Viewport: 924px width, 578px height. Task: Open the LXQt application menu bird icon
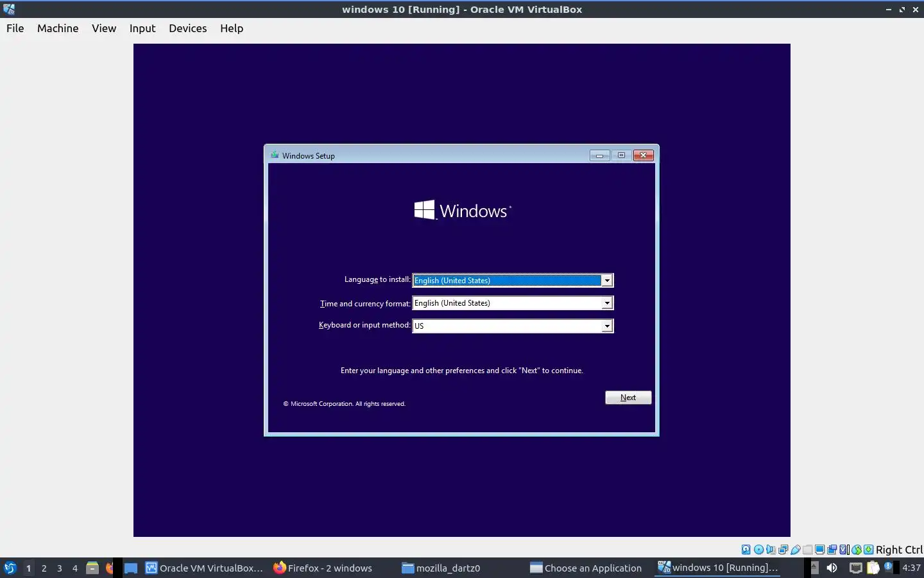pyautogui.click(x=10, y=568)
